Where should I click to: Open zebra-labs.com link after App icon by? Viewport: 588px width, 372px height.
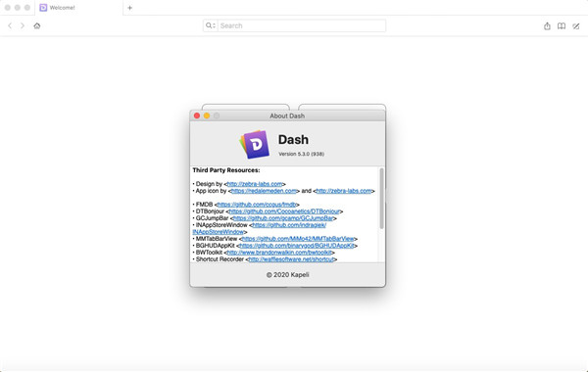(x=344, y=191)
